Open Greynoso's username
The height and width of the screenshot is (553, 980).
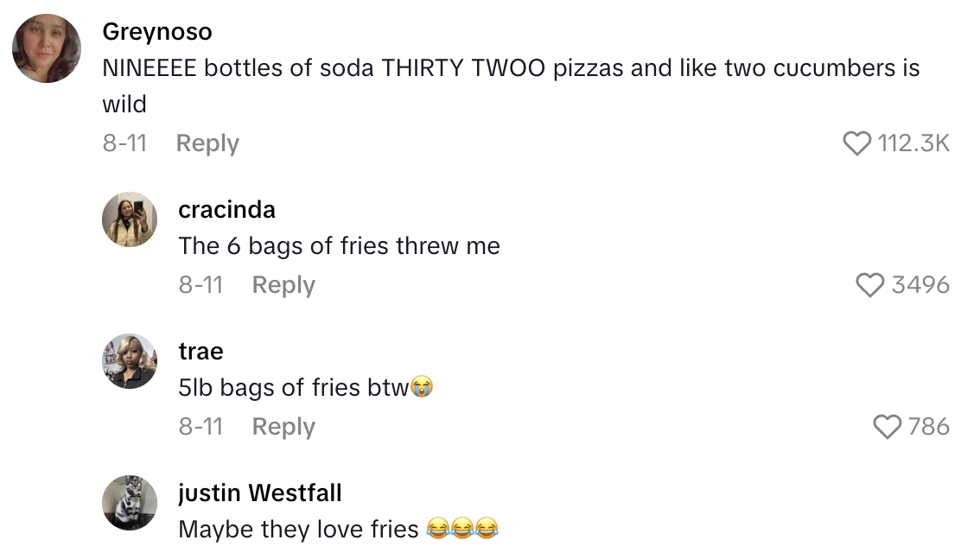tap(156, 31)
